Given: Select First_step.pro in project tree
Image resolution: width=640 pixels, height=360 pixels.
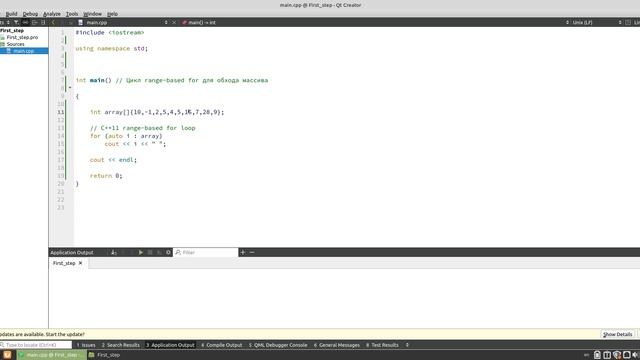Looking at the screenshot, I should [x=22, y=37].
